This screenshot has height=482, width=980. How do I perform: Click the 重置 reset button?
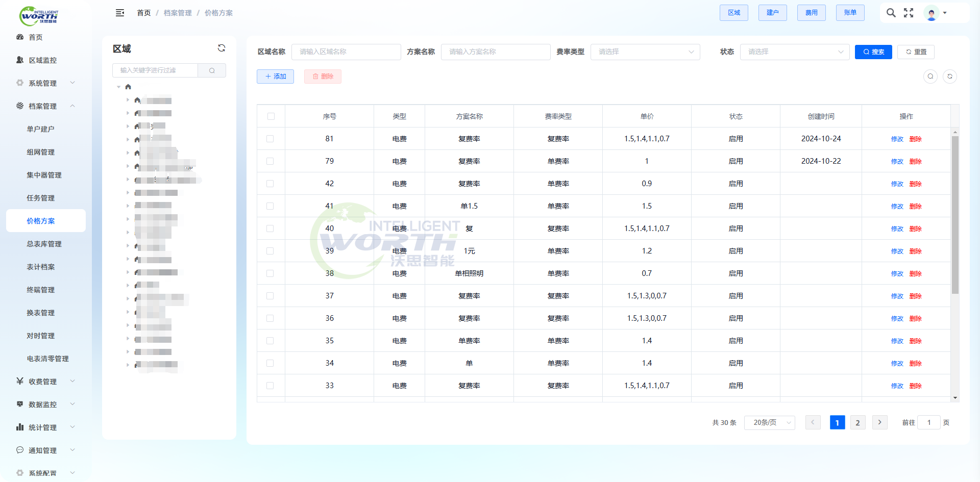click(x=916, y=52)
